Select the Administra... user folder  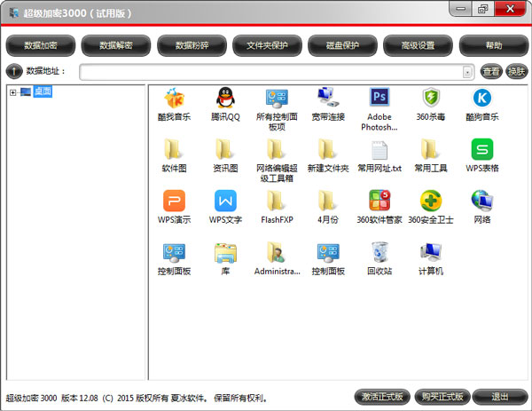point(277,252)
